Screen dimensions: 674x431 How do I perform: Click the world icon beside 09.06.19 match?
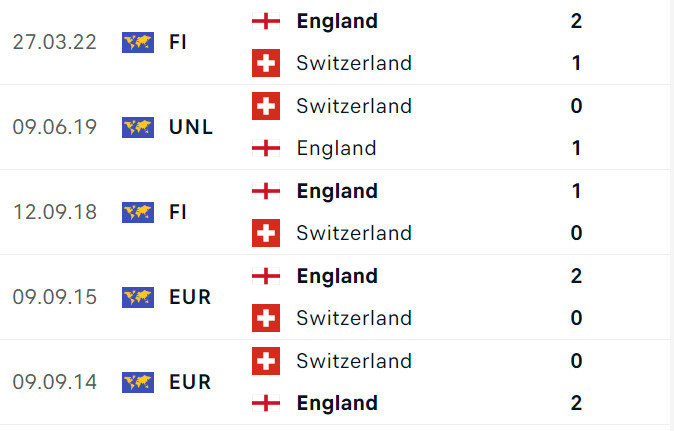tap(137, 127)
